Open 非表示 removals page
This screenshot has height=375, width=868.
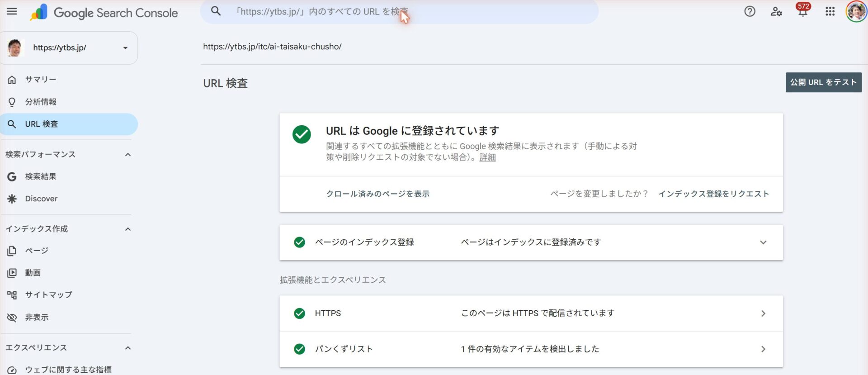pos(69,317)
